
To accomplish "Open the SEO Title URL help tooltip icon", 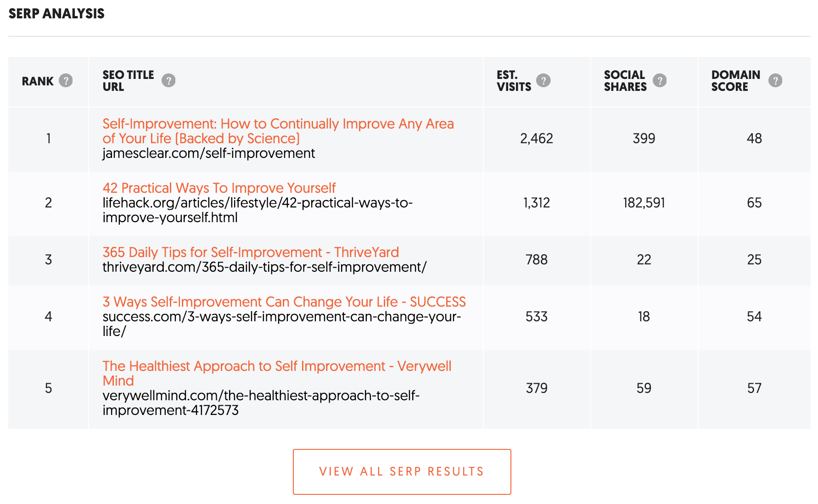I will coord(168,81).
